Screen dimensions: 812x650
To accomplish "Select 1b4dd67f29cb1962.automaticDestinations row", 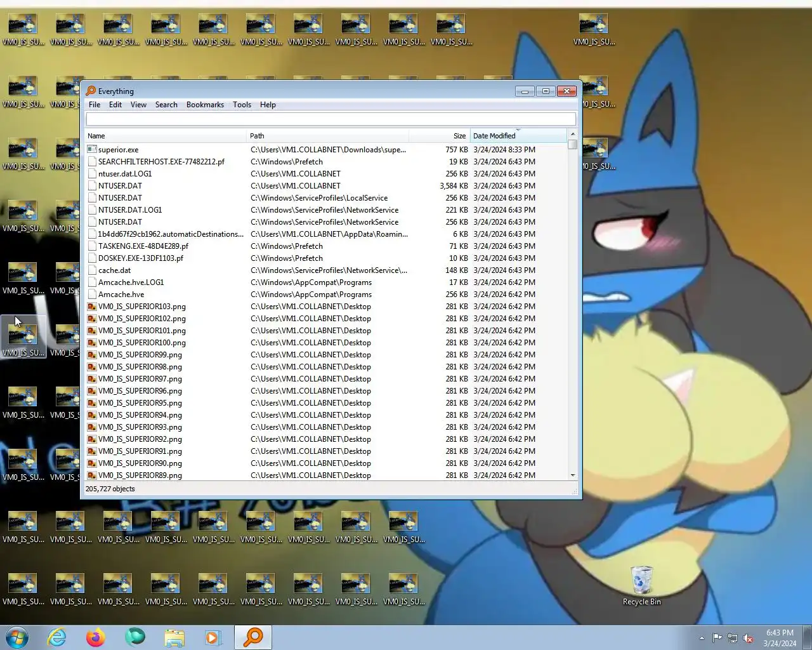I will (327, 234).
